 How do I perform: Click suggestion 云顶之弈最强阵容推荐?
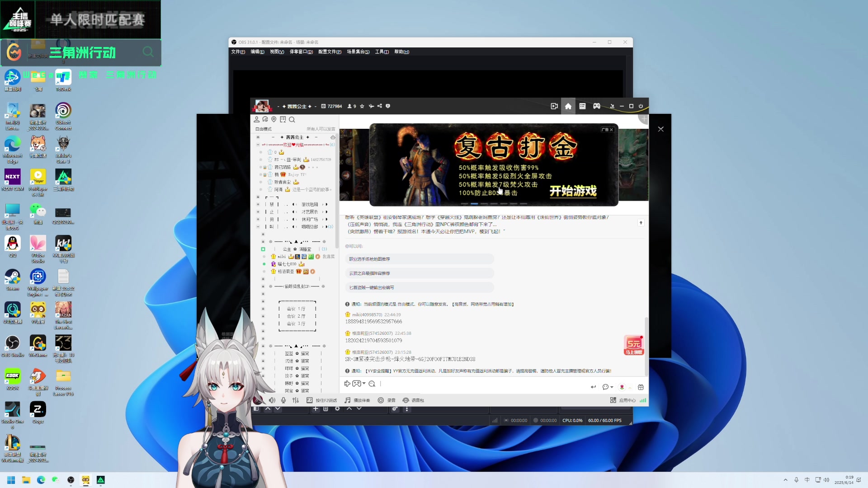(420, 273)
